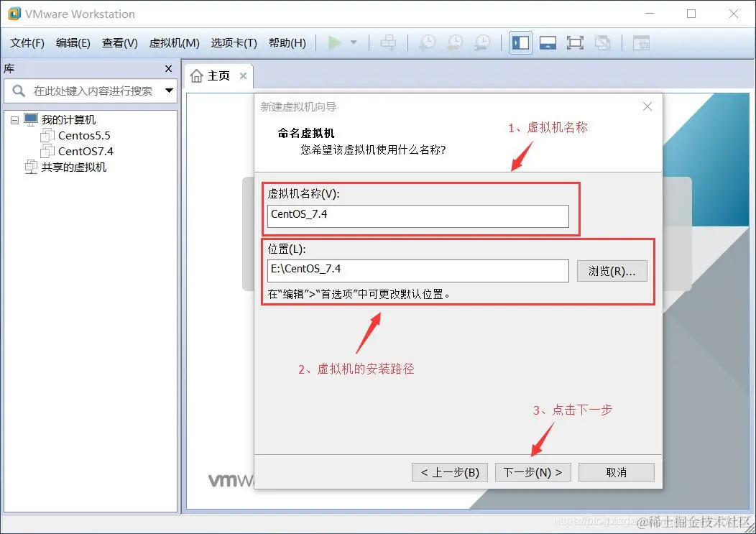Activate Unity mode icon
The image size is (756, 534).
[x=603, y=42]
